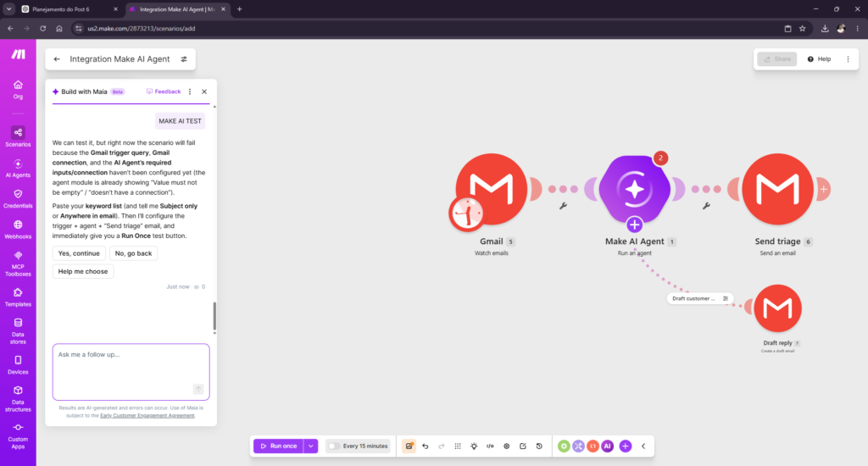Click the lightbulb explain flow icon
The image size is (868, 466).
click(474, 446)
